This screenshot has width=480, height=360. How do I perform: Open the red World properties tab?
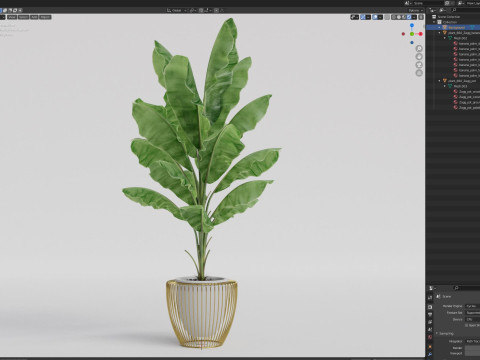430,337
